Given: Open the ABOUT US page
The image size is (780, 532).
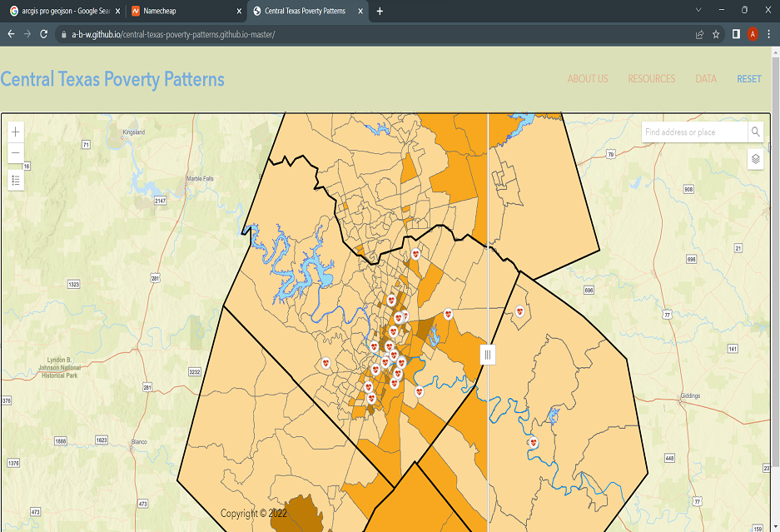Looking at the screenshot, I should point(588,79).
